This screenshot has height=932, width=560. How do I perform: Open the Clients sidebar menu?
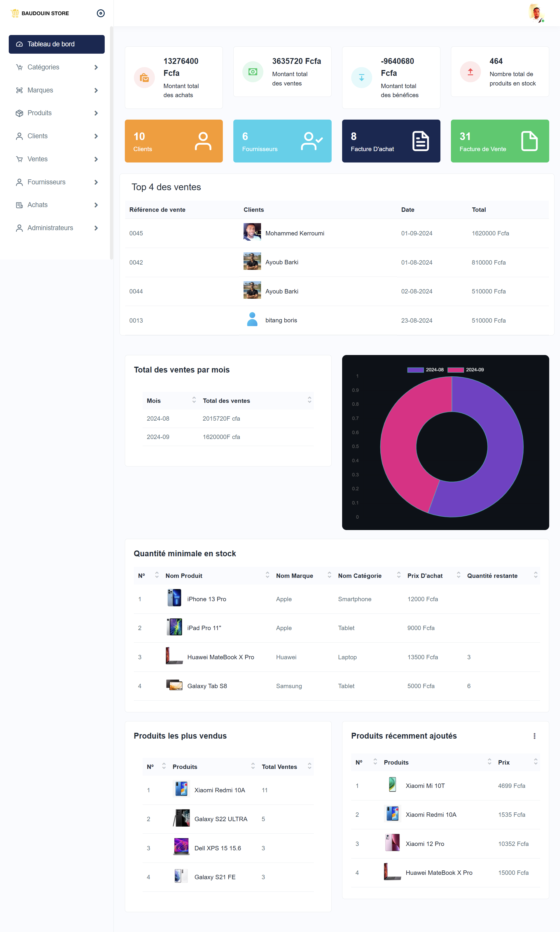pos(57,136)
